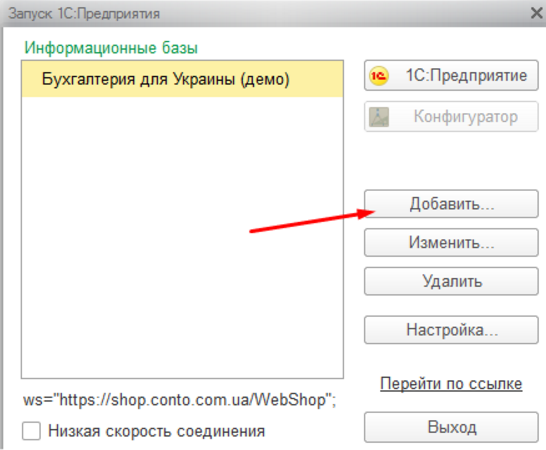
Task: Remove the base with the Удалить button
Action: click(451, 281)
